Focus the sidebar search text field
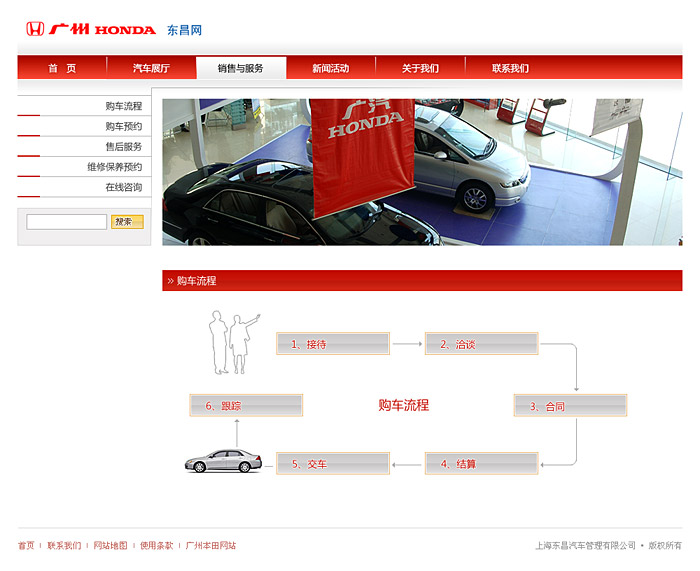 67,222
